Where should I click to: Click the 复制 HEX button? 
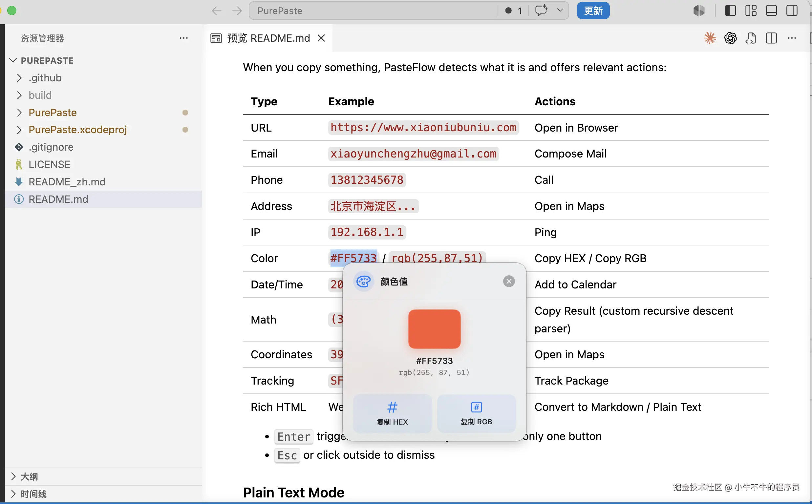click(x=392, y=413)
